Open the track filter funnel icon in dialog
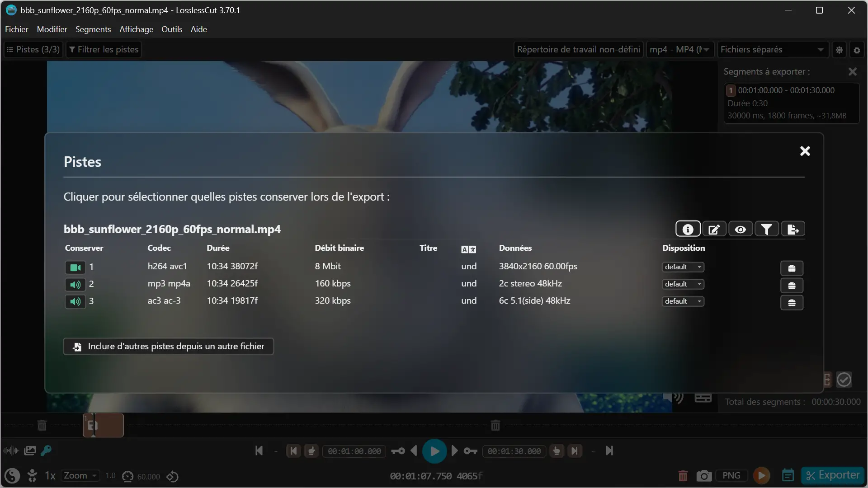 point(766,230)
